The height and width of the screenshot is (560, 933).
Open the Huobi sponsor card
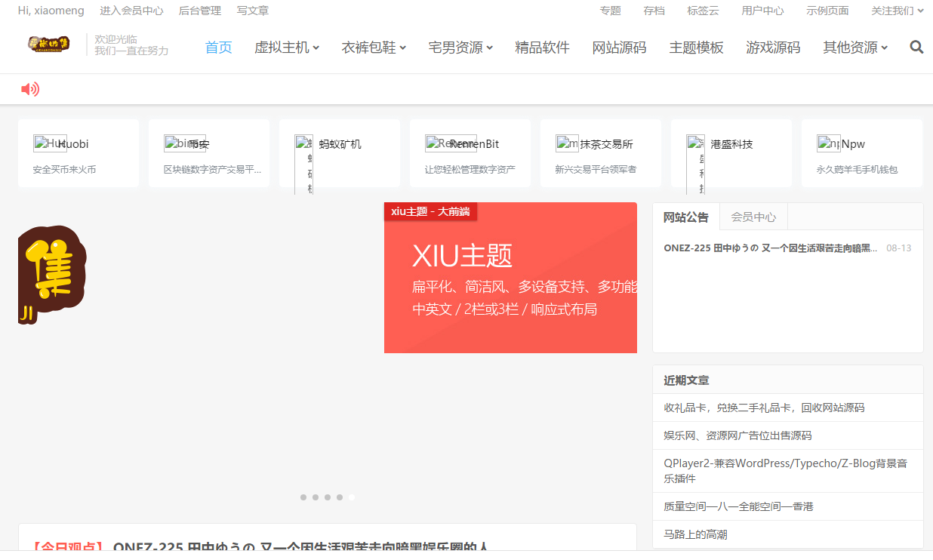(x=79, y=153)
